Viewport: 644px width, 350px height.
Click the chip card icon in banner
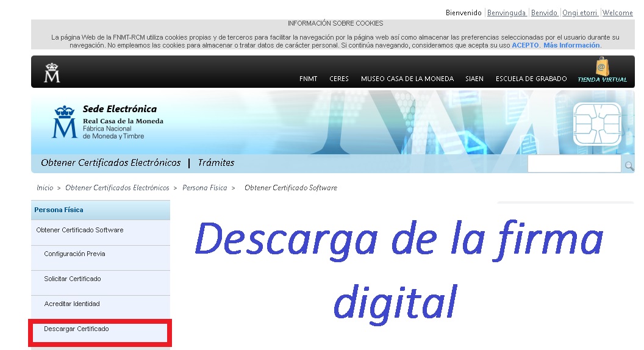click(x=597, y=124)
